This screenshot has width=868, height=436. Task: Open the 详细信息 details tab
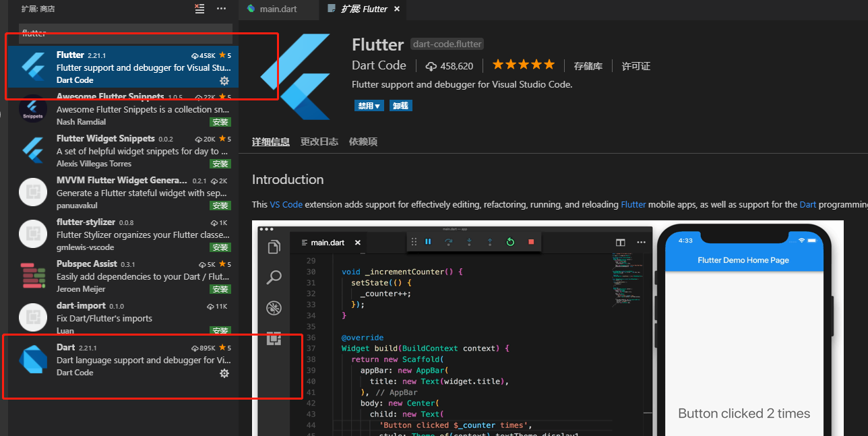click(x=271, y=142)
